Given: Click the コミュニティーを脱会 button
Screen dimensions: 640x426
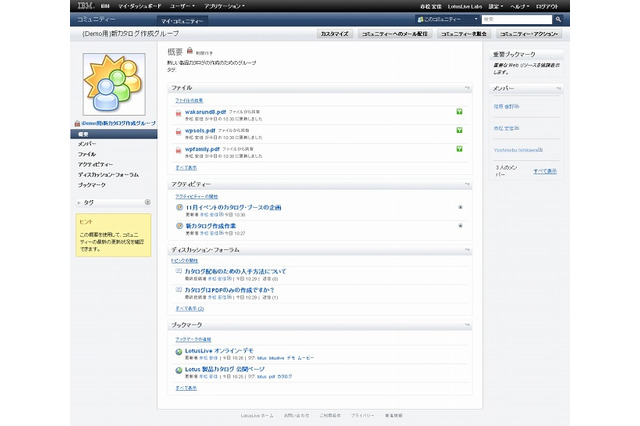Looking at the screenshot, I should coord(464,34).
